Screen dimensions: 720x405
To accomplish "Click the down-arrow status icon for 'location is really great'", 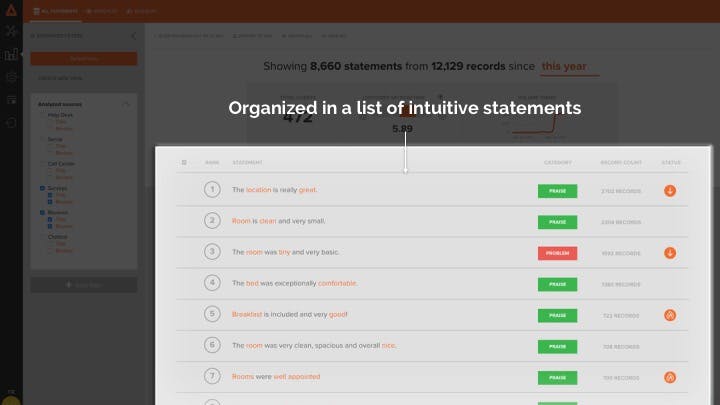I will click(670, 191).
